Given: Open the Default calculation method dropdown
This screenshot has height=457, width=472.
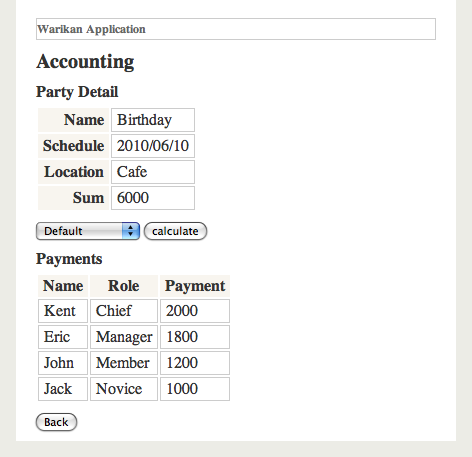Looking at the screenshot, I should tap(88, 231).
